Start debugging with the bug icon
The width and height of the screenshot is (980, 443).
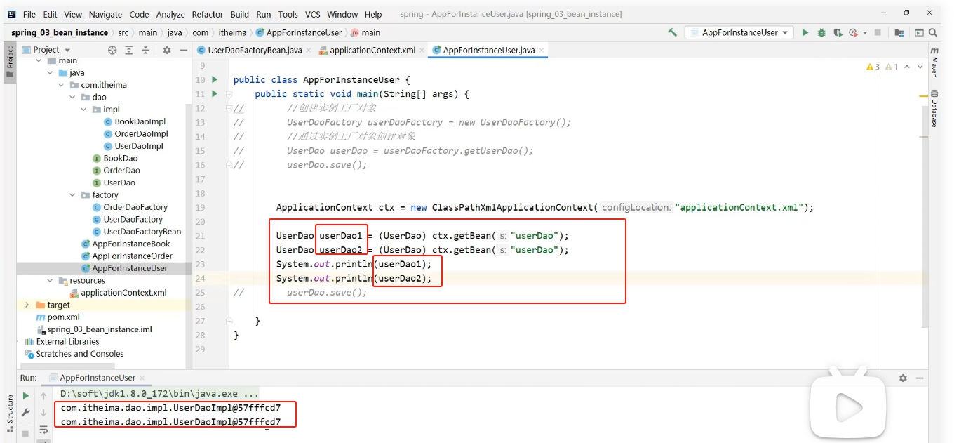(821, 32)
